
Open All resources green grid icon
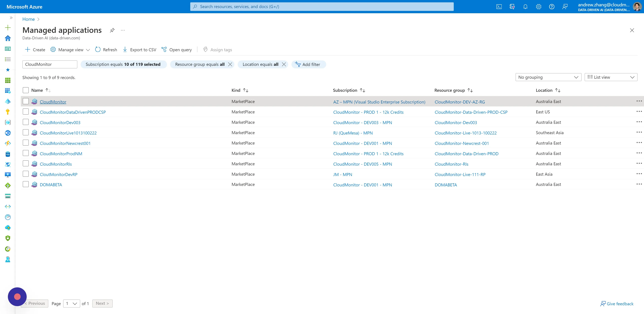tap(8, 80)
